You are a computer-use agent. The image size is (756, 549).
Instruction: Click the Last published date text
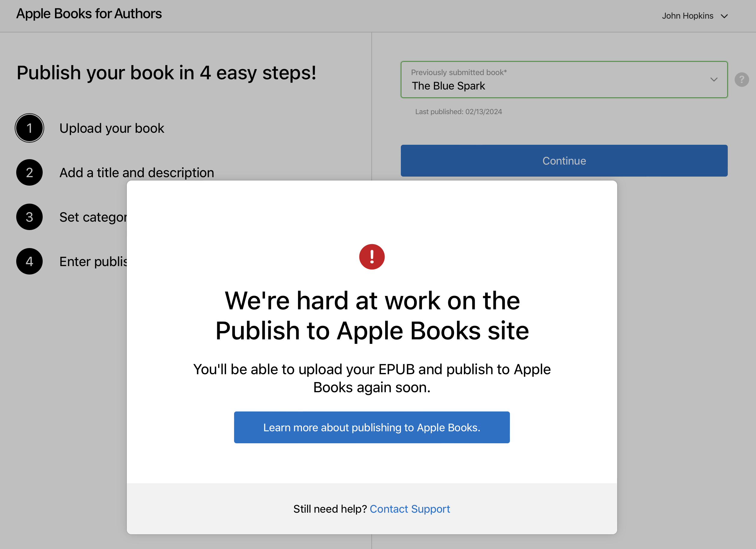point(459,112)
